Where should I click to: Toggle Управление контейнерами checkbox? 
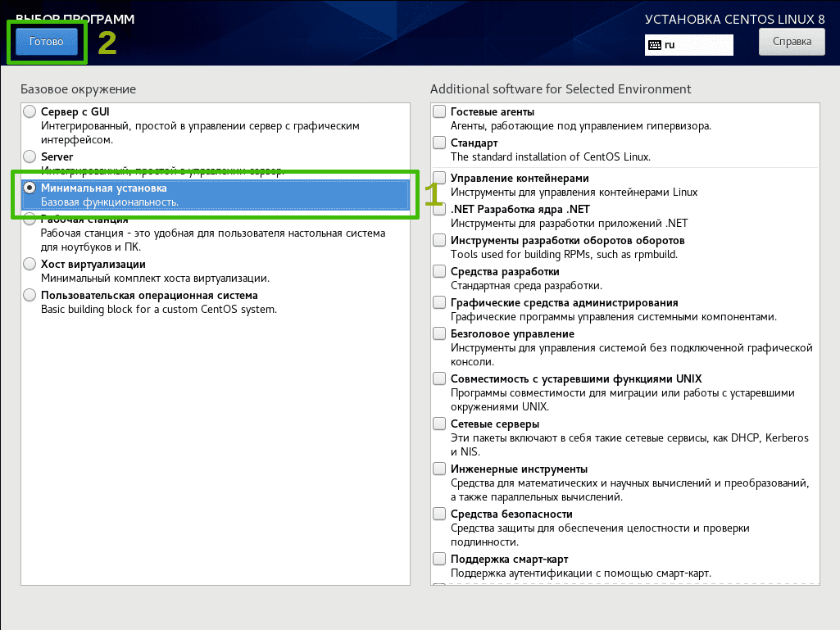pyautogui.click(x=439, y=178)
